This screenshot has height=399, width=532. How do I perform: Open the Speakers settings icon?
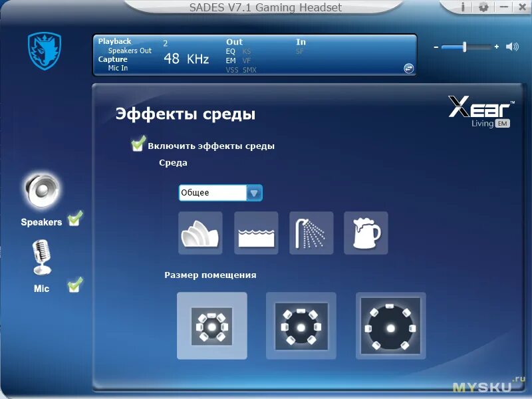coord(42,190)
